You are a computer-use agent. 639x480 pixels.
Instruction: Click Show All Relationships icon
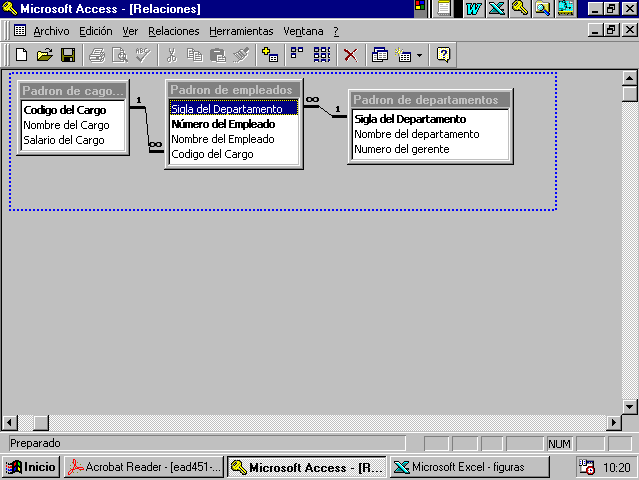click(x=322, y=55)
